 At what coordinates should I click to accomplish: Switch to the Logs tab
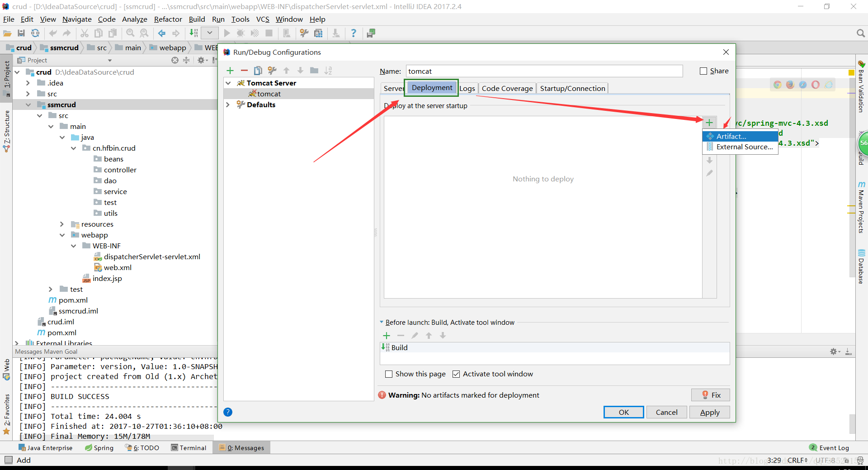click(x=467, y=89)
